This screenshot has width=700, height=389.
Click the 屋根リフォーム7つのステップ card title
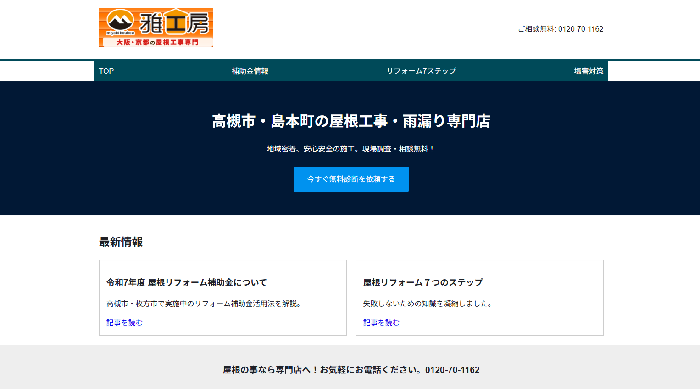(423, 282)
